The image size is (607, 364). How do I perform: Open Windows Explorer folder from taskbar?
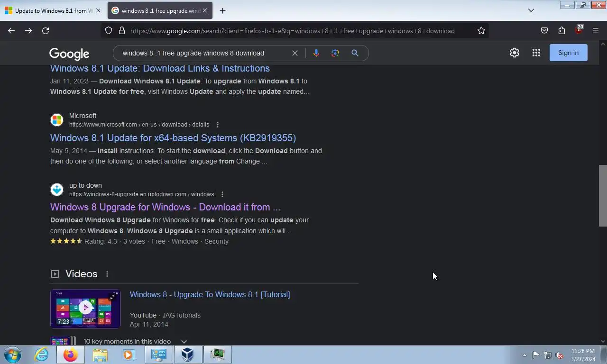[x=100, y=355]
